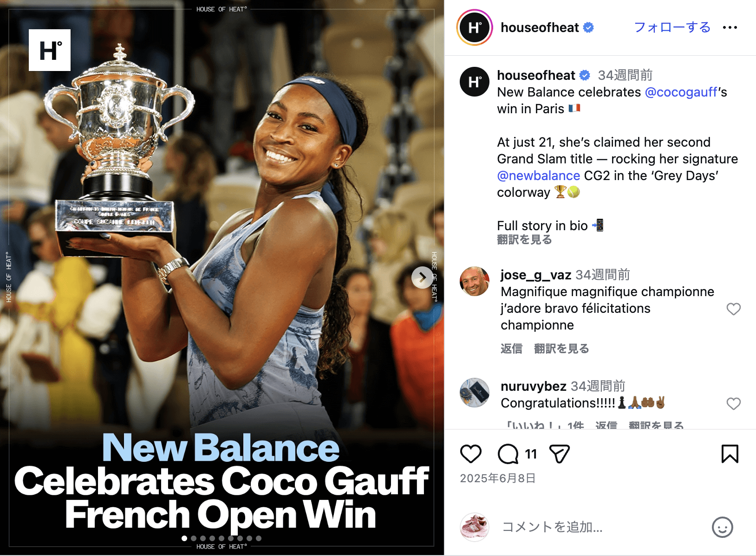Go to next carousel image arrow
756x556 pixels.
click(x=422, y=278)
